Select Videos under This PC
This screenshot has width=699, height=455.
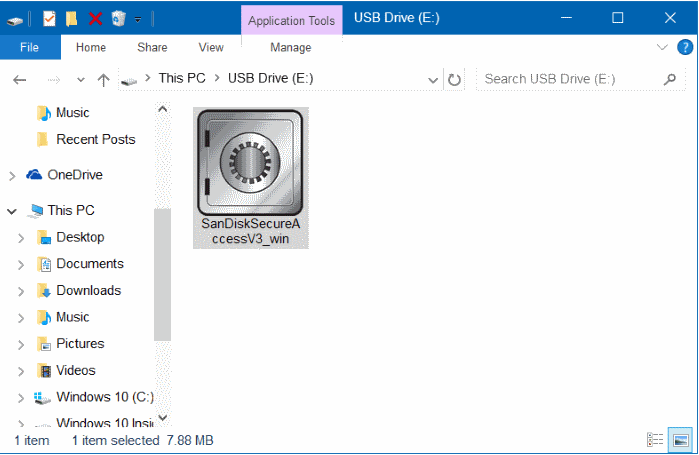[76, 370]
